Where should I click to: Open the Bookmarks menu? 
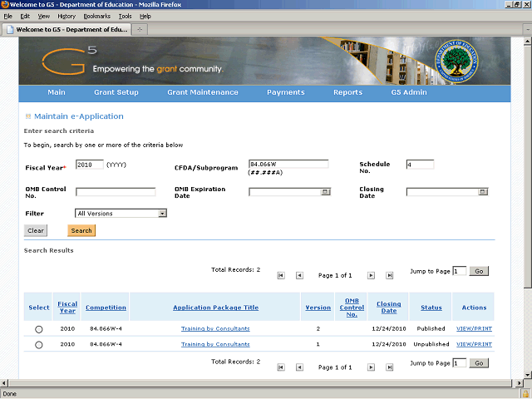click(x=97, y=17)
